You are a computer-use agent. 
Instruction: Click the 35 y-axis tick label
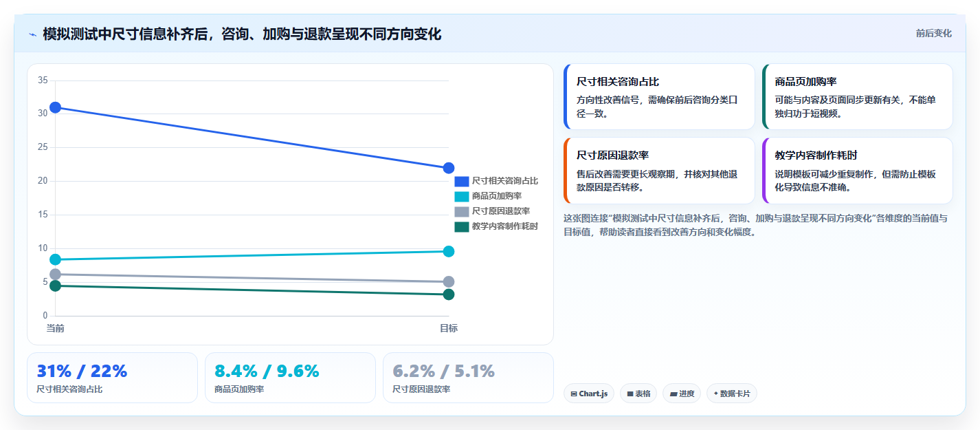[x=43, y=80]
